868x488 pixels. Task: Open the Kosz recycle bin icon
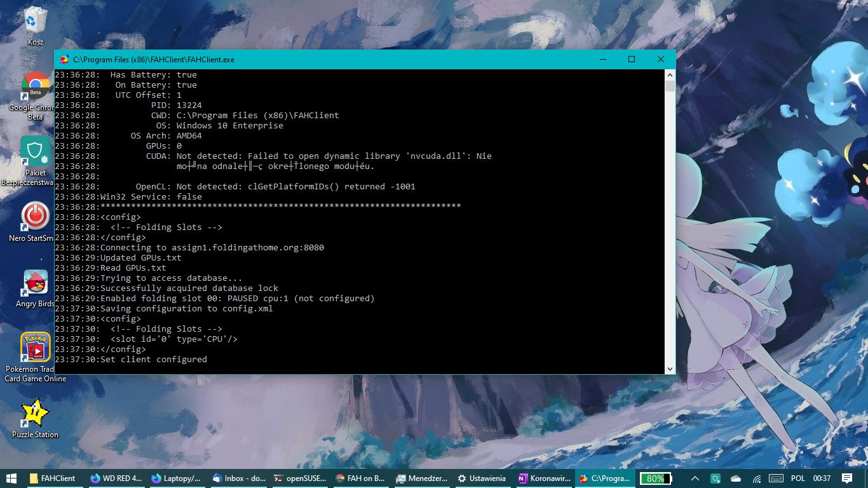coord(36,25)
